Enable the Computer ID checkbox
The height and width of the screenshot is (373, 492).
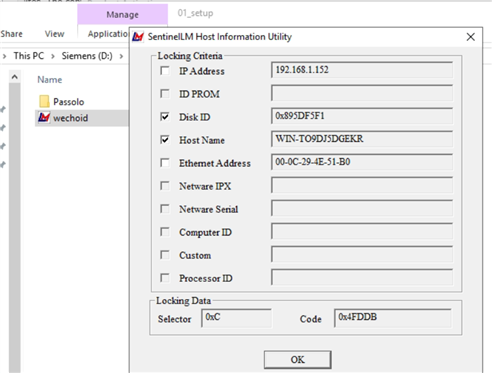coord(165,232)
